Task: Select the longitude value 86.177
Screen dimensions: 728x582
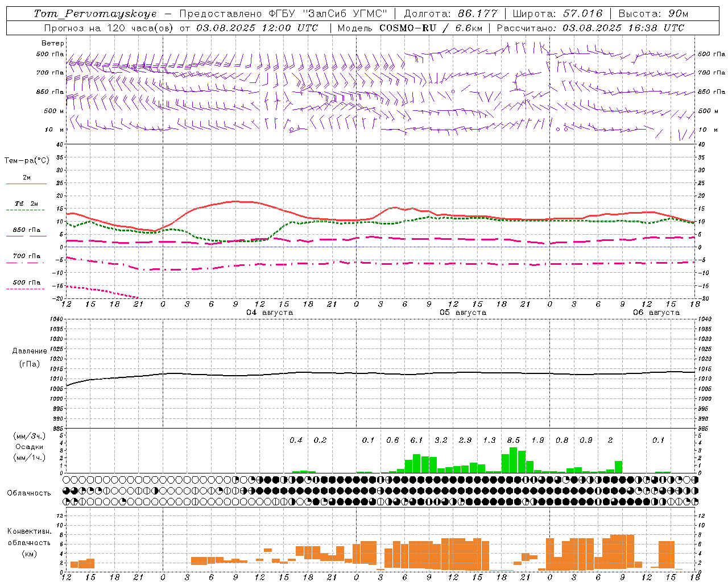Action: 478,14
